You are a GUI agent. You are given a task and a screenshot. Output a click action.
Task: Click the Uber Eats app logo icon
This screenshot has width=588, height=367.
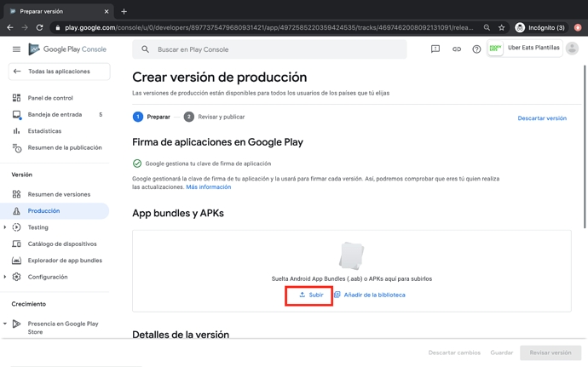coord(495,49)
